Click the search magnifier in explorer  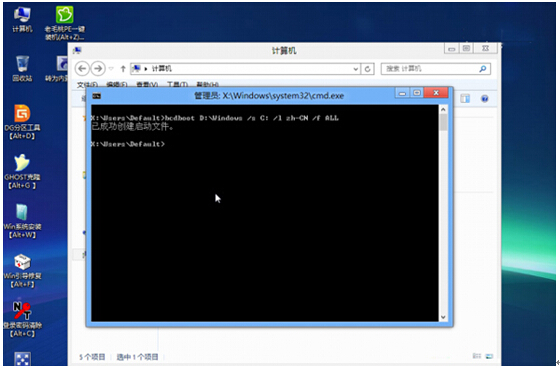(482, 69)
